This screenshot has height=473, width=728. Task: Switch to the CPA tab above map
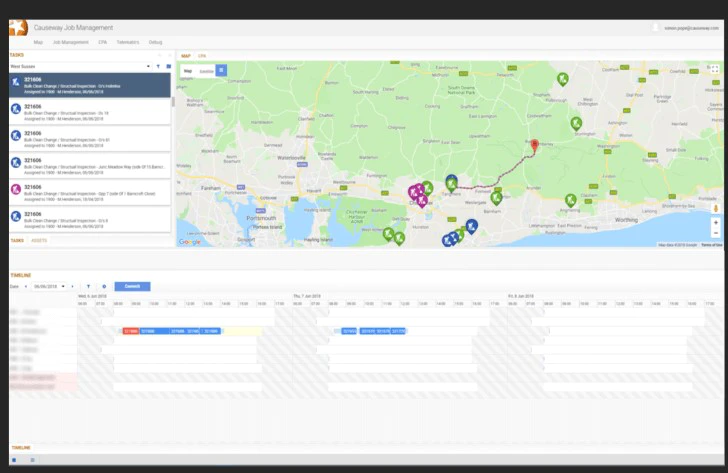click(x=202, y=56)
